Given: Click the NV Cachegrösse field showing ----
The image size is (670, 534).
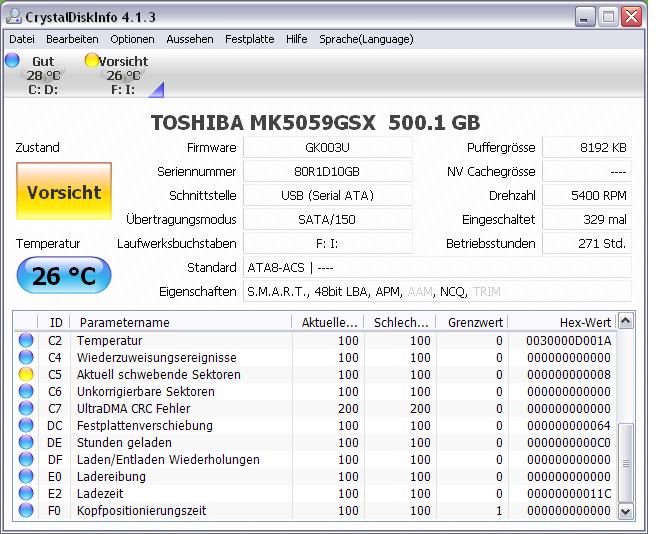Looking at the screenshot, I should coord(587,171).
